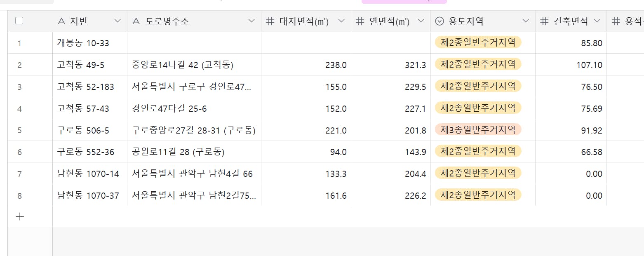
Task: Click number-type icon beside 대지면적(㎡) header
Action: pyautogui.click(x=270, y=21)
